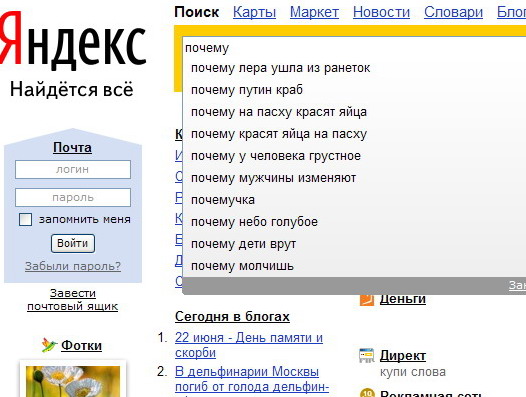Click the flower photo thumbnail under Фотки
This screenshot has height=397, width=526.
click(73, 381)
